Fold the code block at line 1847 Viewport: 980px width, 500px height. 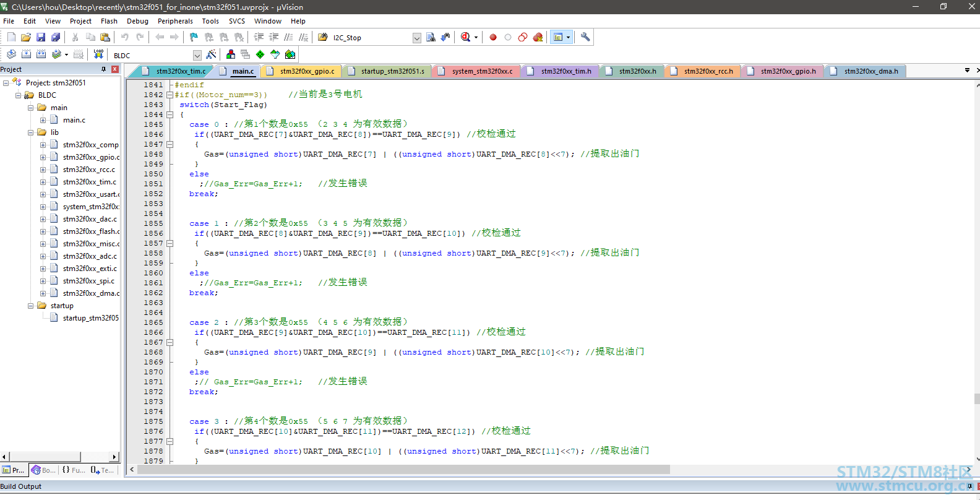point(170,144)
